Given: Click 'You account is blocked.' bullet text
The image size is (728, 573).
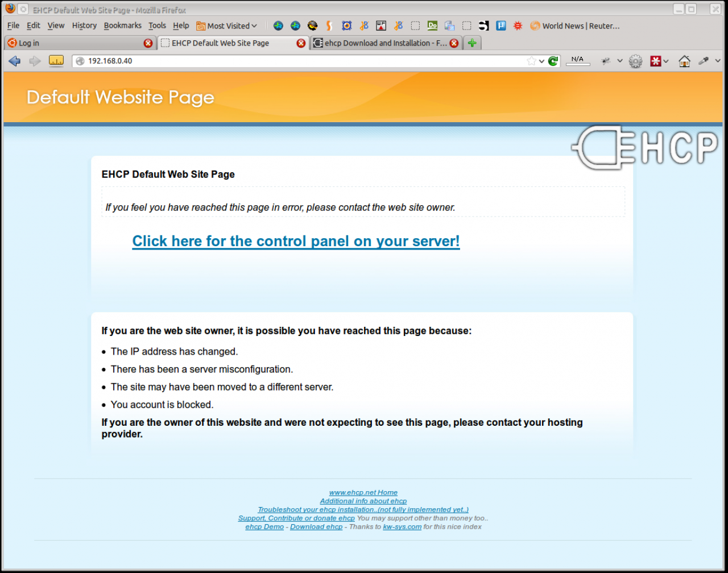Looking at the screenshot, I should coord(162,405).
